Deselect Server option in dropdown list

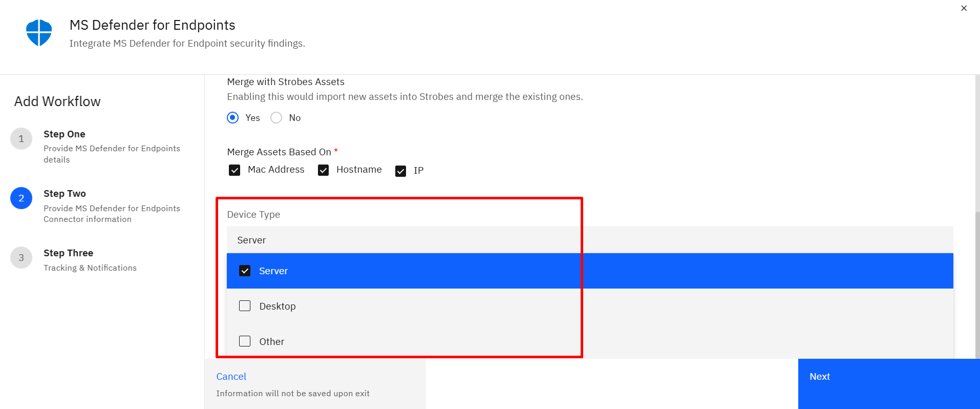590,271
